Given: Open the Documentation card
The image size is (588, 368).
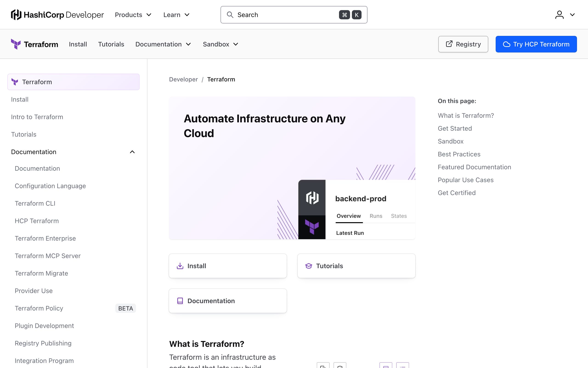Looking at the screenshot, I should click(228, 301).
